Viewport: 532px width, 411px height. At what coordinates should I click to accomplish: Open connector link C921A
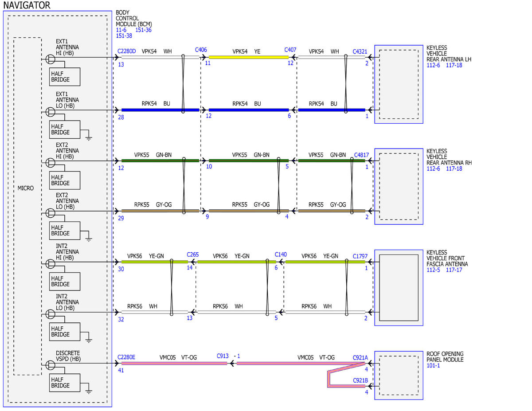point(360,357)
